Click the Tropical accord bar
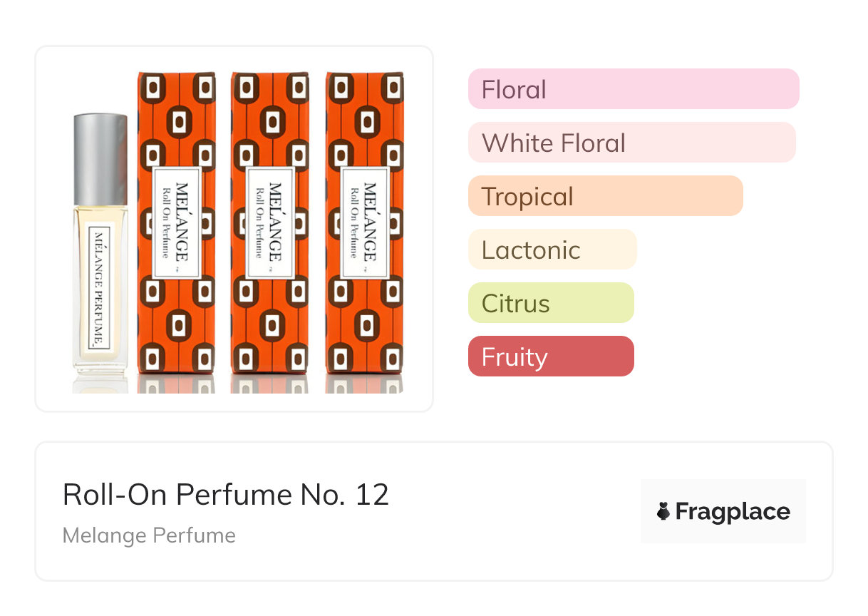The height and width of the screenshot is (616, 868). click(605, 196)
